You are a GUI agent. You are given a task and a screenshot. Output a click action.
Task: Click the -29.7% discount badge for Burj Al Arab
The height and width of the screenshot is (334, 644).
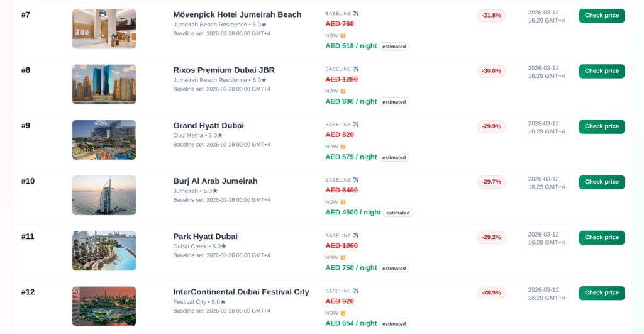pyautogui.click(x=491, y=182)
